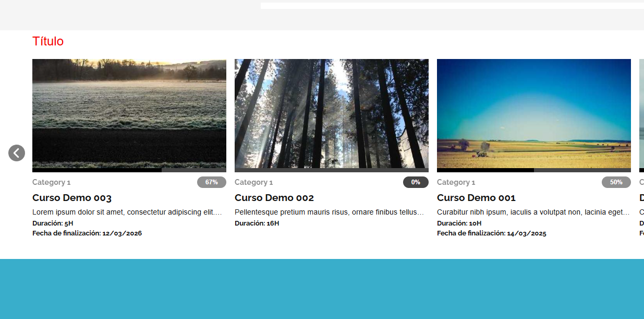
Task: Click Category 1 above Curso Demo 002
Action: click(253, 182)
